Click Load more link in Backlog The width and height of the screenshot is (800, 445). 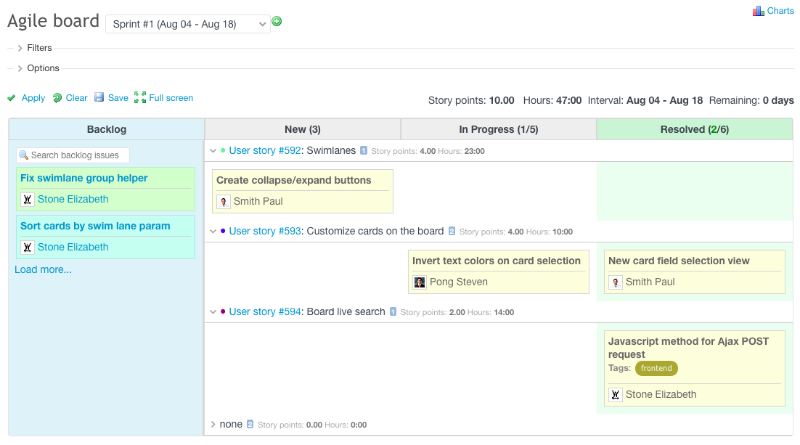click(x=43, y=269)
